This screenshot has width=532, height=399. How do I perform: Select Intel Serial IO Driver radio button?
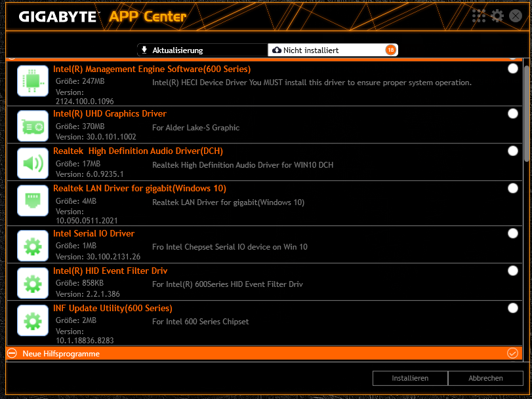click(x=513, y=233)
